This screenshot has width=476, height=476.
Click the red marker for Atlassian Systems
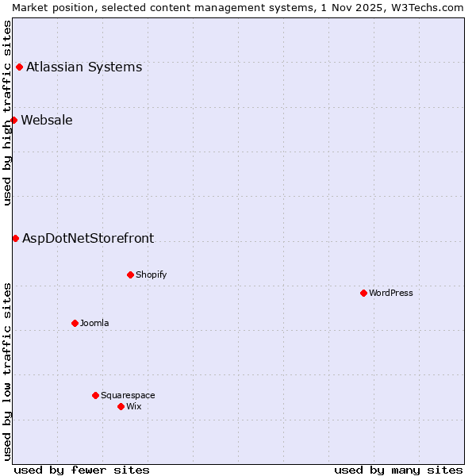19,67
